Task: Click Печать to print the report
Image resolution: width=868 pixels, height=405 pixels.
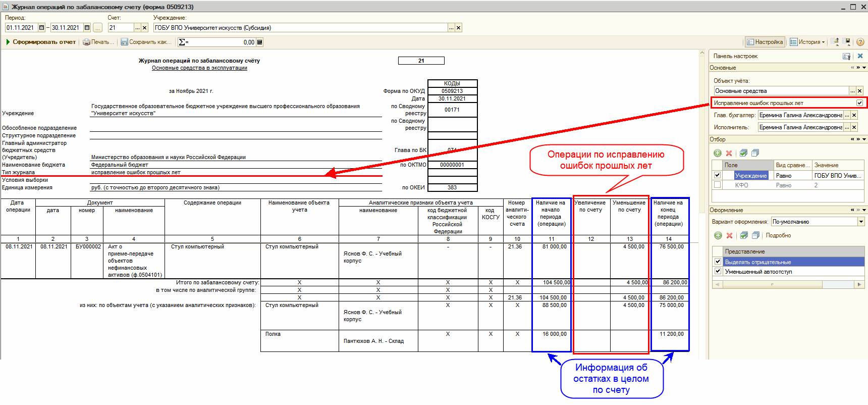Action: coord(98,42)
